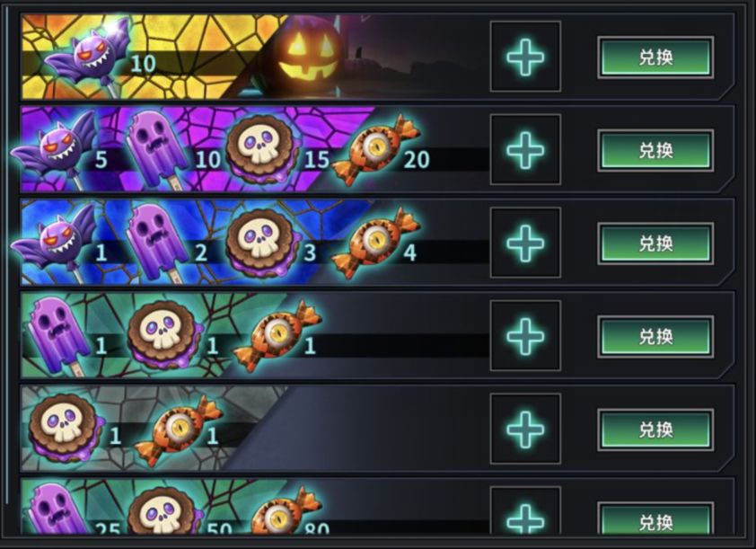
Task: Click the 兑换 button for the purple row
Action: 655,151
